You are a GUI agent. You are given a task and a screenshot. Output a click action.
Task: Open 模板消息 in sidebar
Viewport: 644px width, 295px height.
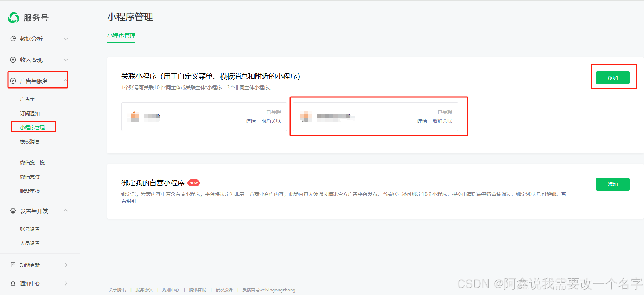coord(30,142)
